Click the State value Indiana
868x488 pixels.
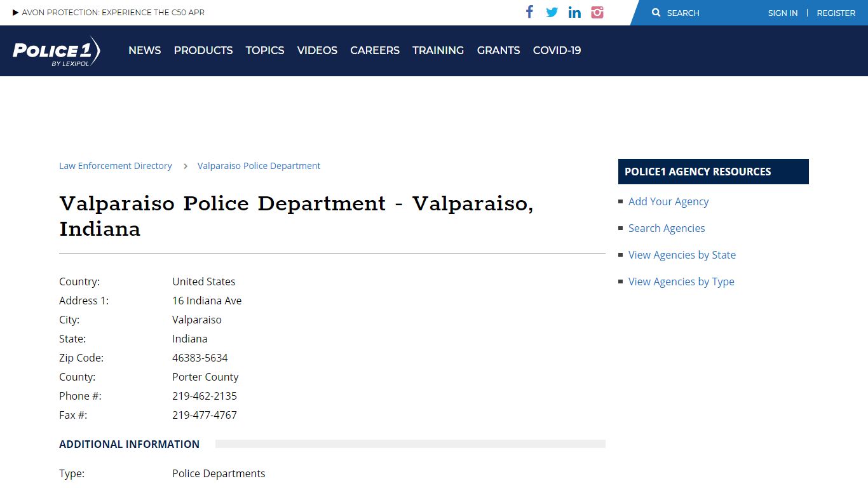tap(190, 339)
